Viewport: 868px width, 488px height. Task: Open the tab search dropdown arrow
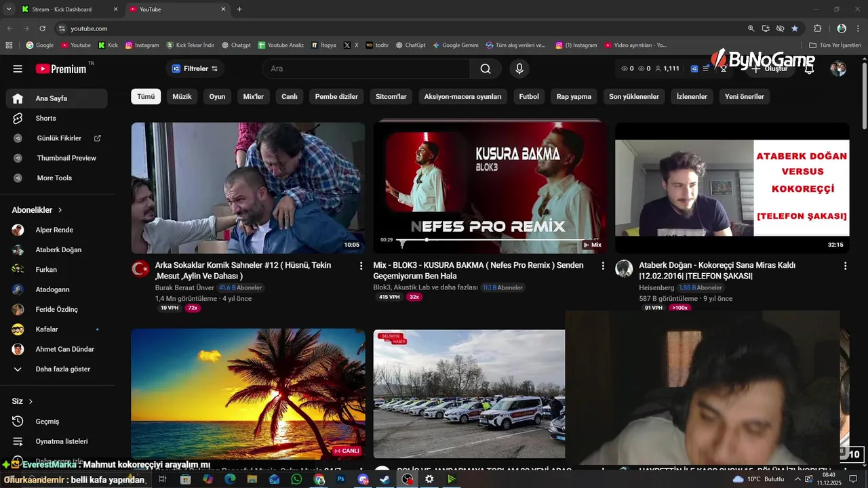9,9
